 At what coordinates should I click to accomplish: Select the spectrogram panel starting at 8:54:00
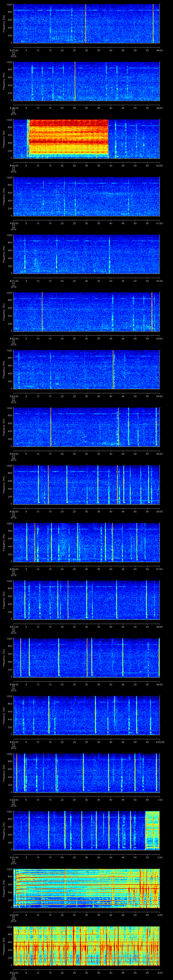[87, 427]
